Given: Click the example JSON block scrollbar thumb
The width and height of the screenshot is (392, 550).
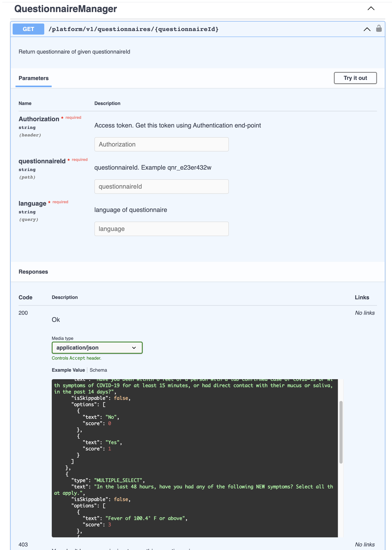Looking at the screenshot, I should pos(341,432).
